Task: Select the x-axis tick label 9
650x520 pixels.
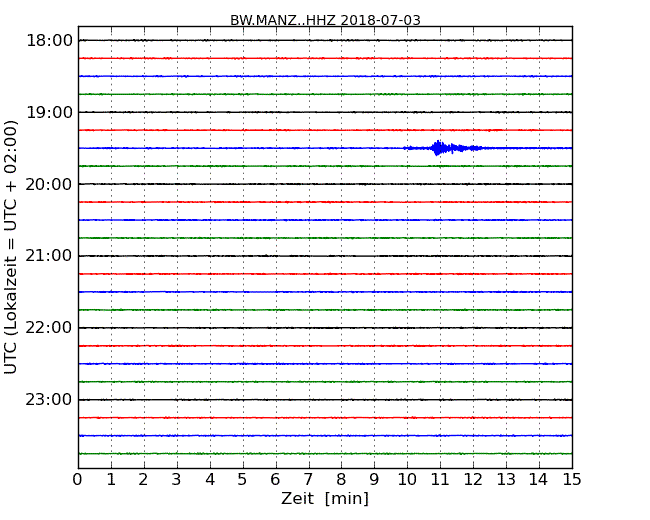Action: click(374, 479)
